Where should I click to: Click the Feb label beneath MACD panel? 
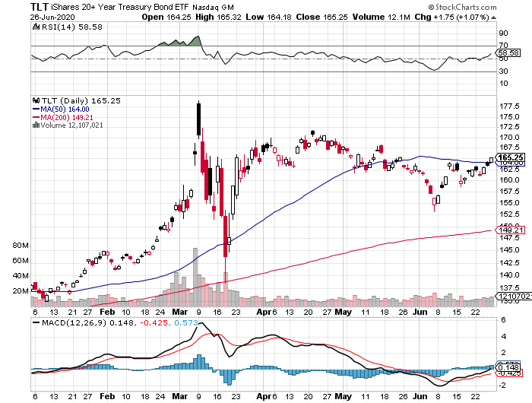(x=107, y=396)
